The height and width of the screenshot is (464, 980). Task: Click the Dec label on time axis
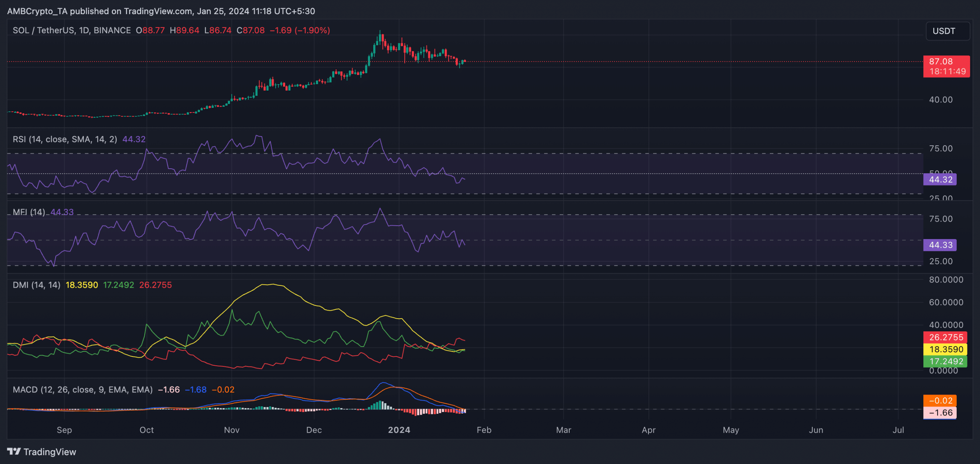pyautogui.click(x=314, y=430)
